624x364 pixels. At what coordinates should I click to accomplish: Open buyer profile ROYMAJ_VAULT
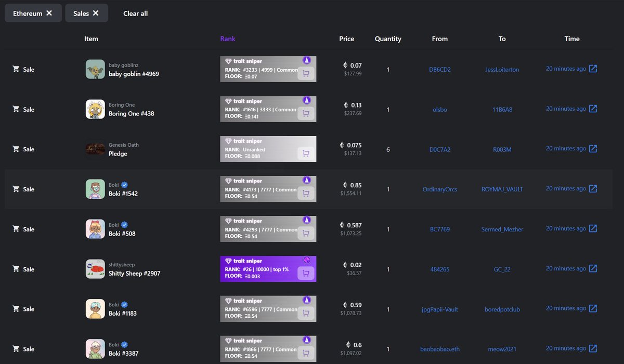(502, 189)
